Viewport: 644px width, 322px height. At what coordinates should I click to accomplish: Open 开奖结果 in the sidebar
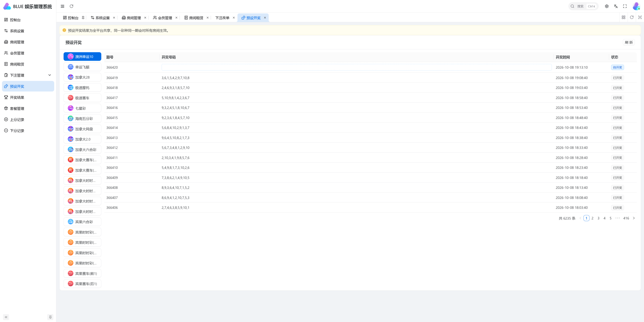28,97
